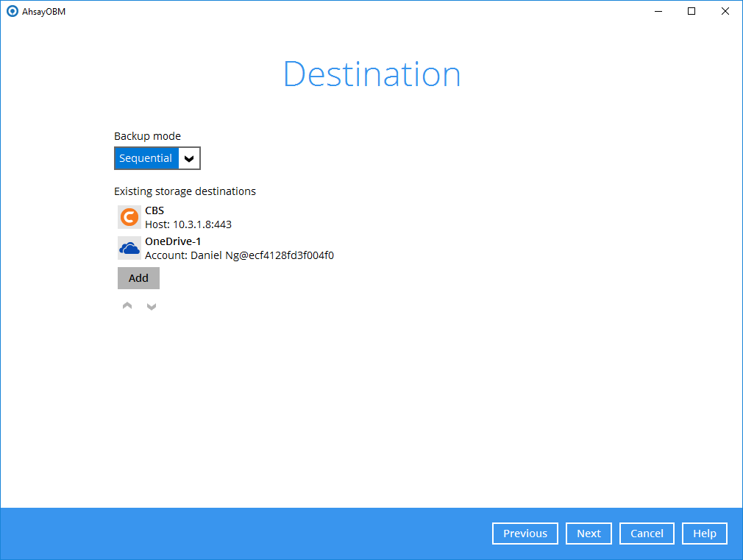Maximize the AhsayOBM window

(x=692, y=11)
